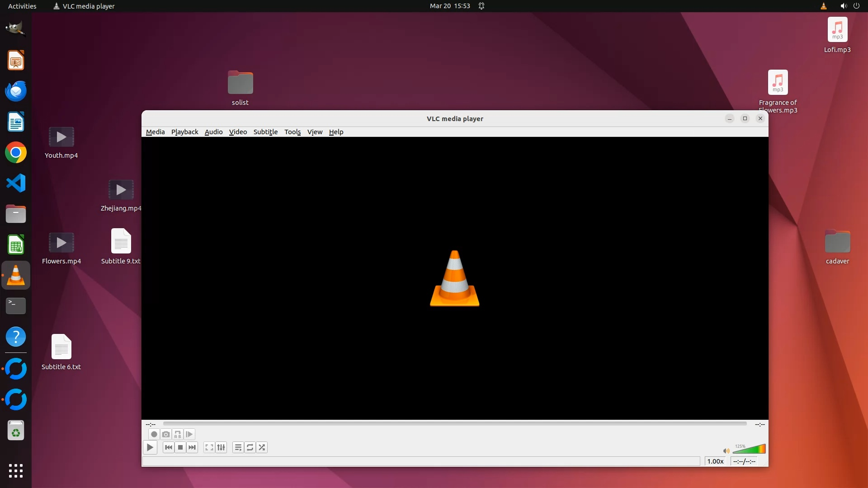This screenshot has width=868, height=488.
Task: Click the Stop playback button
Action: tap(180, 447)
